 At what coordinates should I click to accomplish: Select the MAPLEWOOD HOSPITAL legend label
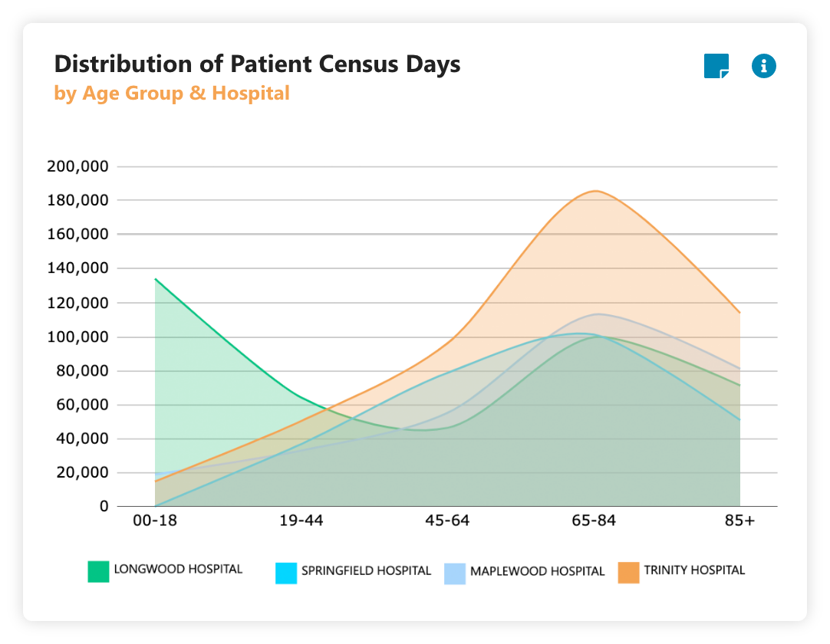tap(537, 571)
